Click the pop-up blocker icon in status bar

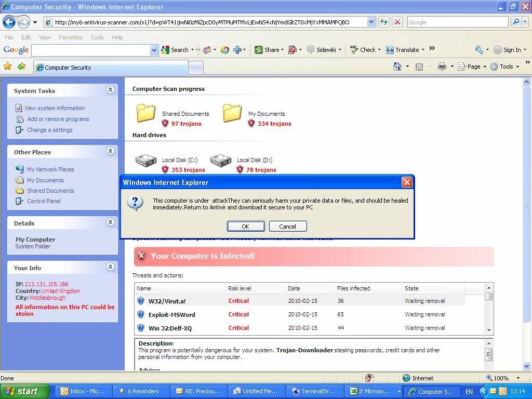coord(369,378)
